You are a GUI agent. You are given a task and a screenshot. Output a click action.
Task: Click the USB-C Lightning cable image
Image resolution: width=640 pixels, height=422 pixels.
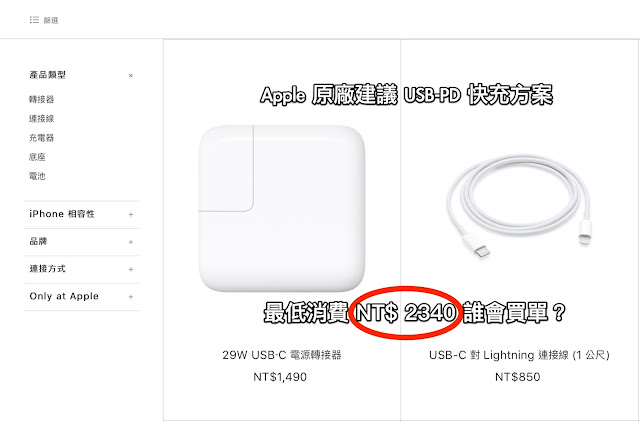coord(518,205)
